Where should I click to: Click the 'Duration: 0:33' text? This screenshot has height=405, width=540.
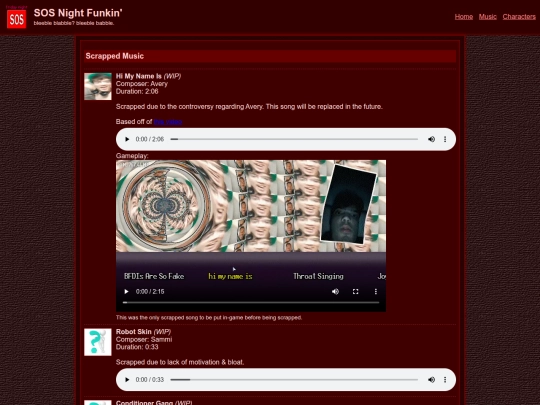pyautogui.click(x=137, y=347)
